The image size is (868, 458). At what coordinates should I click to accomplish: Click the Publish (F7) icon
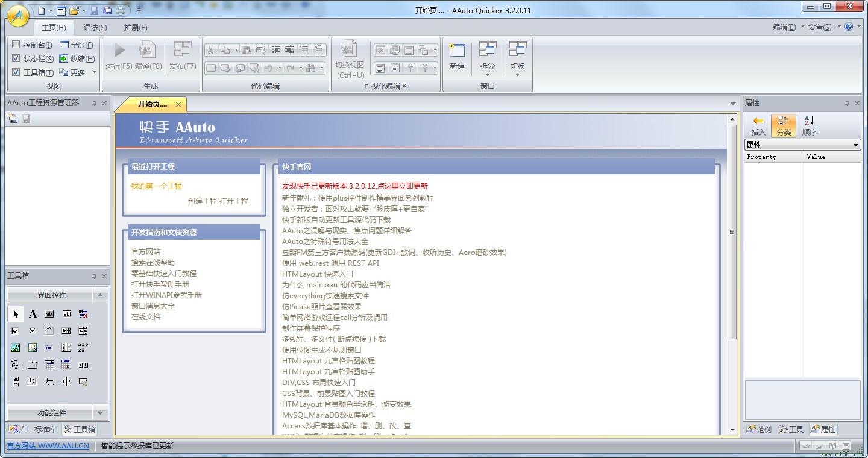tap(183, 49)
